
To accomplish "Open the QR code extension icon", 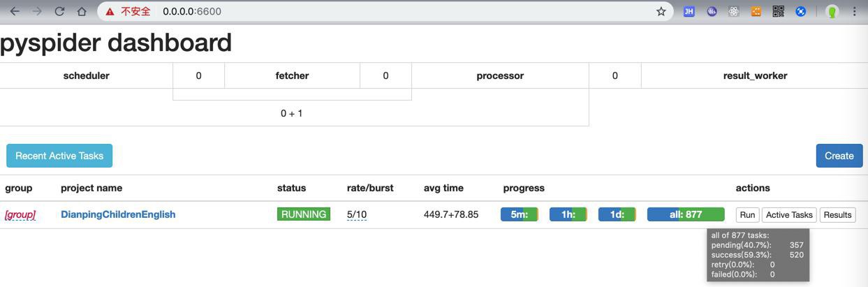I will (778, 11).
